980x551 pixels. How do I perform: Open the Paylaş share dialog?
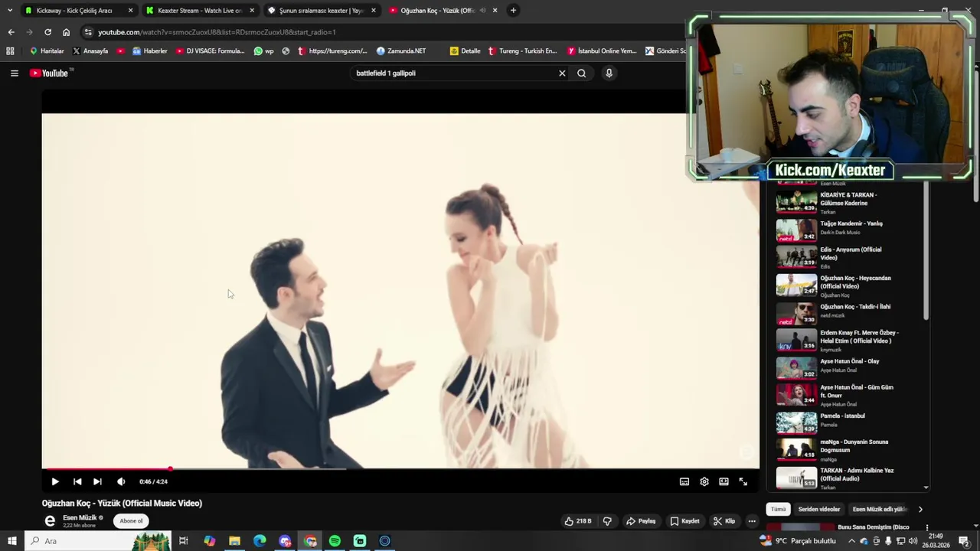[x=641, y=521]
